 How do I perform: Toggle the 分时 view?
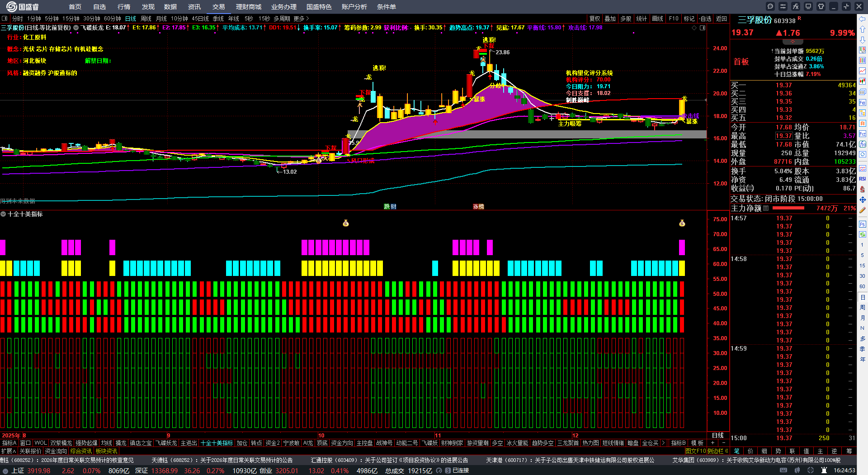click(x=17, y=19)
